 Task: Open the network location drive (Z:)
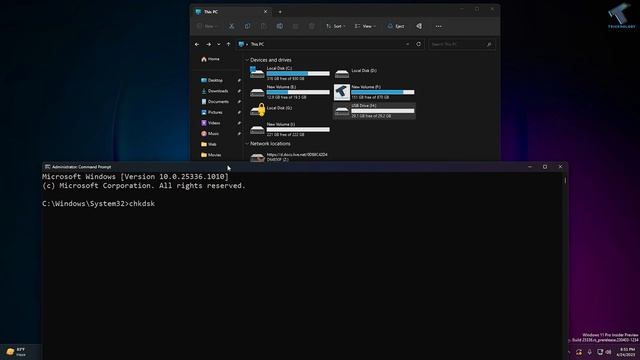(x=290, y=157)
